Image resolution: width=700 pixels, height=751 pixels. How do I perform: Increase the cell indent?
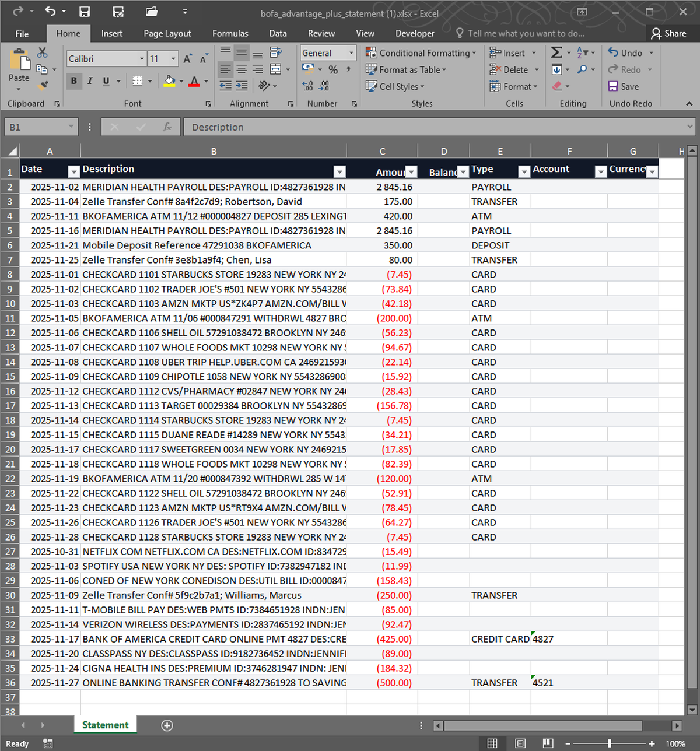click(242, 86)
